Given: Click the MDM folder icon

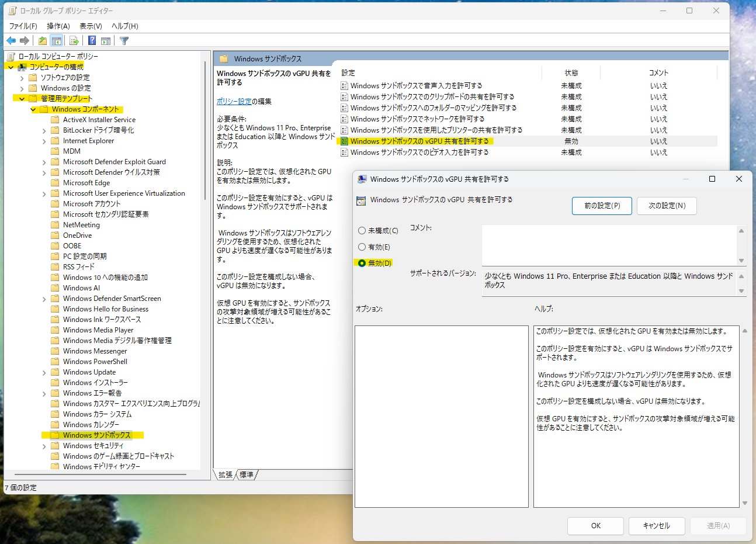Looking at the screenshot, I should pyautogui.click(x=55, y=151).
